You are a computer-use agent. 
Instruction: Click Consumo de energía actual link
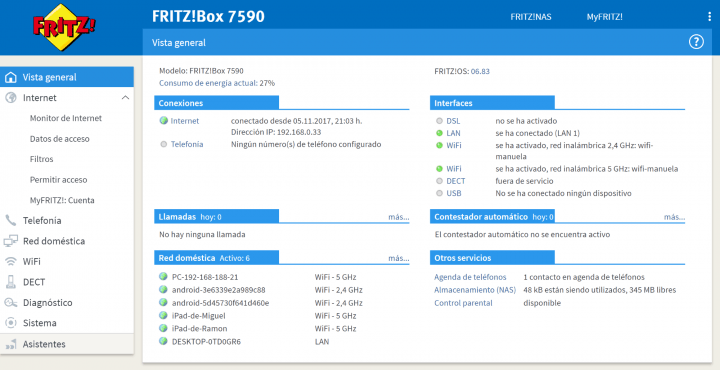tap(208, 83)
